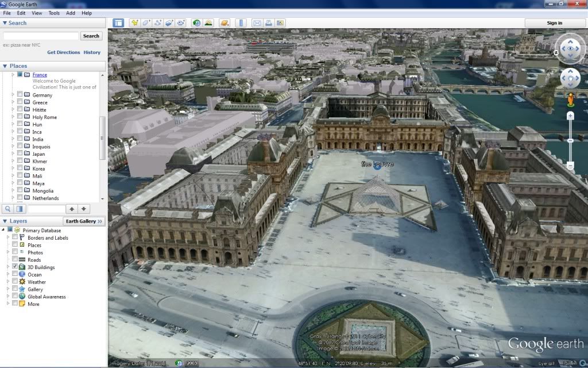
Task: Expand the More layer tree
Action: [x=8, y=304]
